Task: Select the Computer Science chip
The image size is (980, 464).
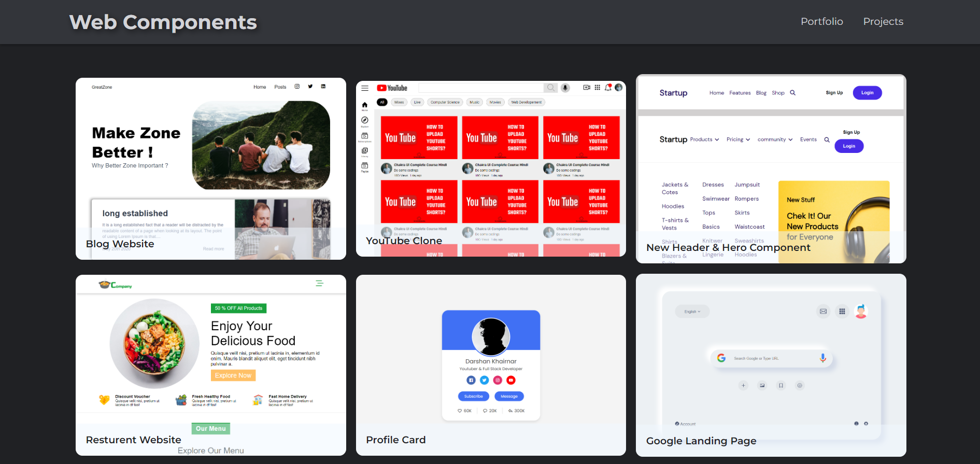Action: tap(445, 102)
